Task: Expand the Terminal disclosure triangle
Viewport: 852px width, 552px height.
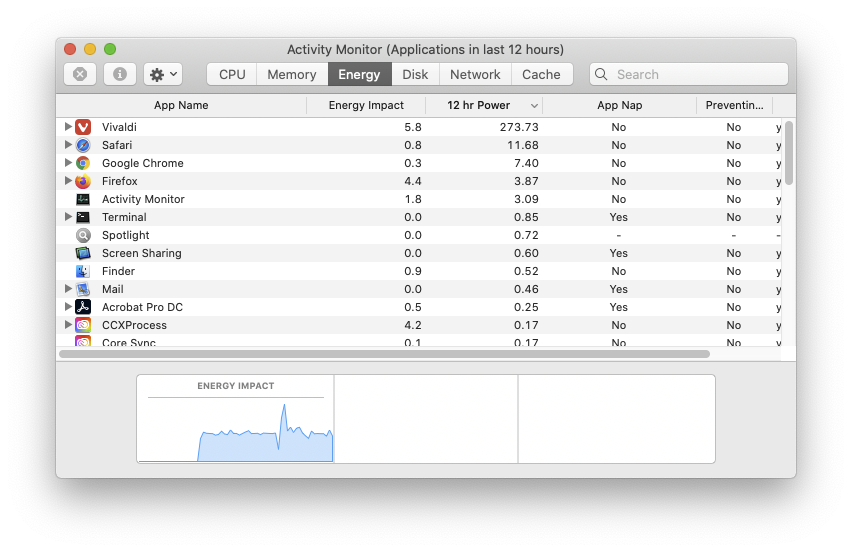Action: (x=68, y=217)
